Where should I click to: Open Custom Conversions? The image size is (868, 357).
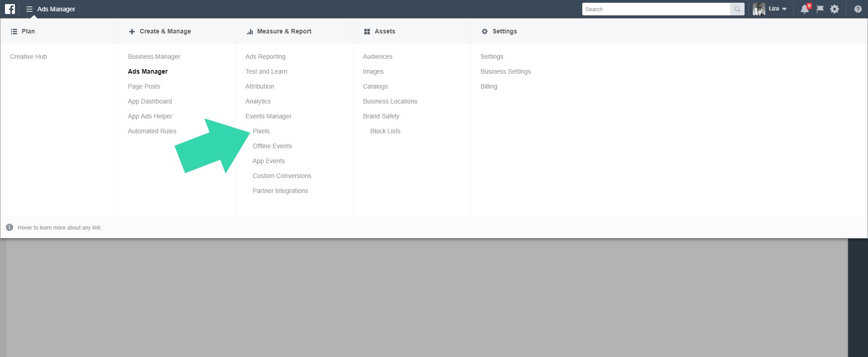click(282, 176)
